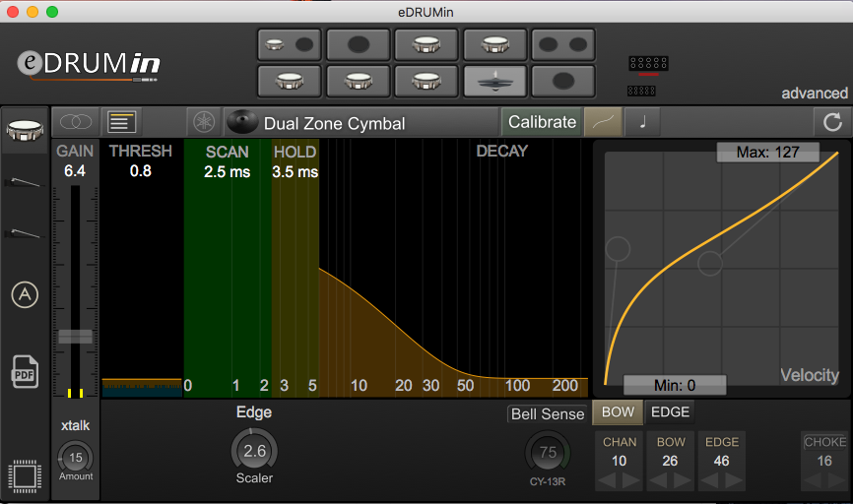
Task: Click the circled A icon in sidebar
Action: pyautogui.click(x=25, y=294)
